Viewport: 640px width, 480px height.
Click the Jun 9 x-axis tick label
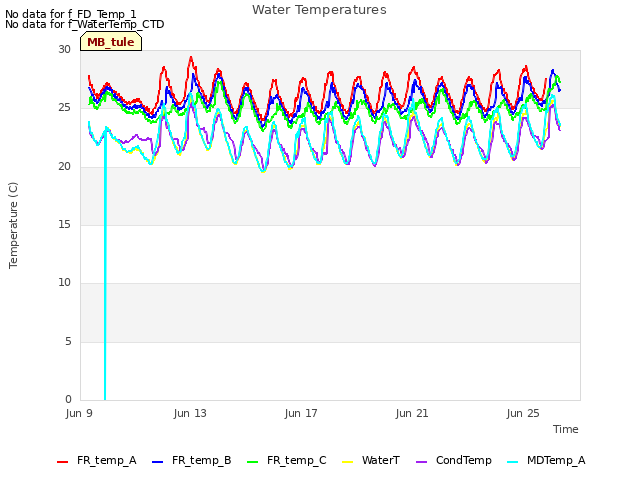tap(79, 413)
